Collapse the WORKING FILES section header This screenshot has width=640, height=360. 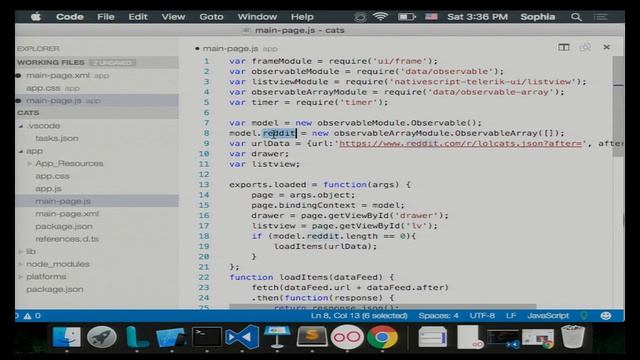[97, 62]
